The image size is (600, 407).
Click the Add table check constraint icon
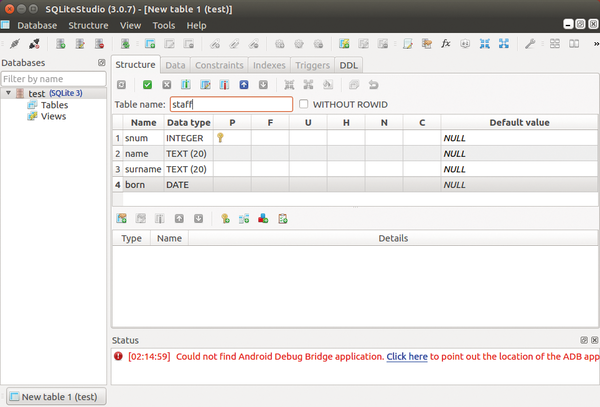(x=282, y=218)
